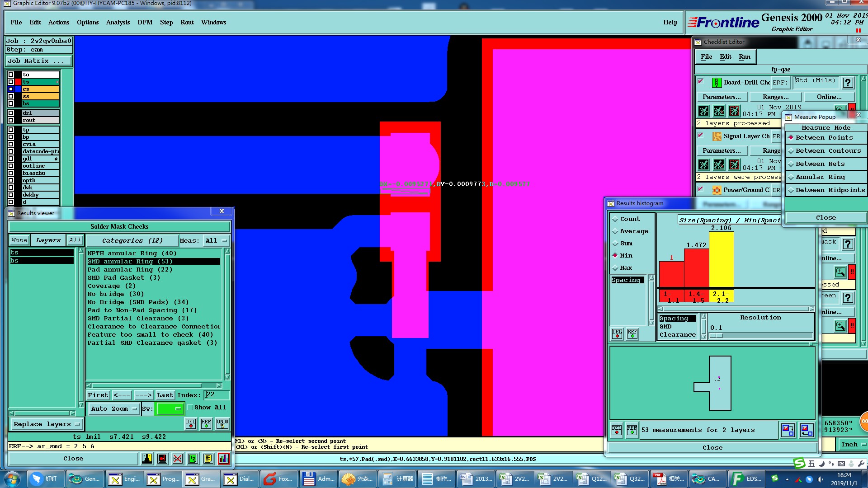Open the Analysis menu
868x488 pixels.
pyautogui.click(x=118, y=22)
